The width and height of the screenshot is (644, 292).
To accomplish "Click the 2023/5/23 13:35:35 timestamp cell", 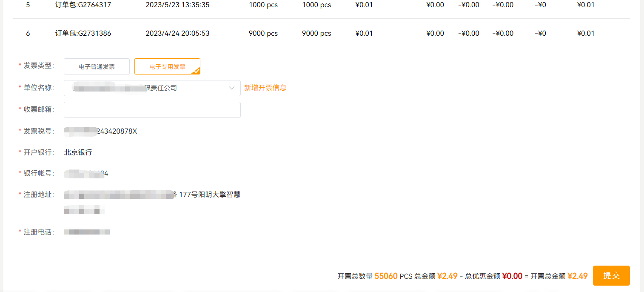I will (x=177, y=5).
